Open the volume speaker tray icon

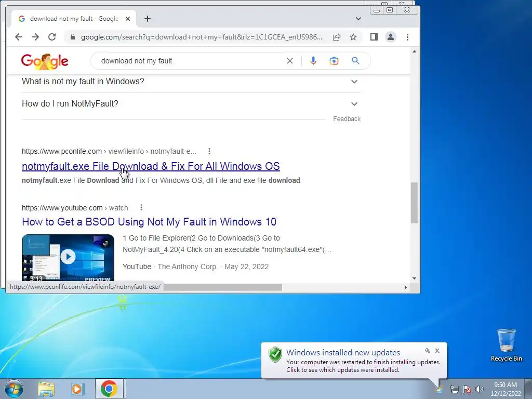coord(480,389)
